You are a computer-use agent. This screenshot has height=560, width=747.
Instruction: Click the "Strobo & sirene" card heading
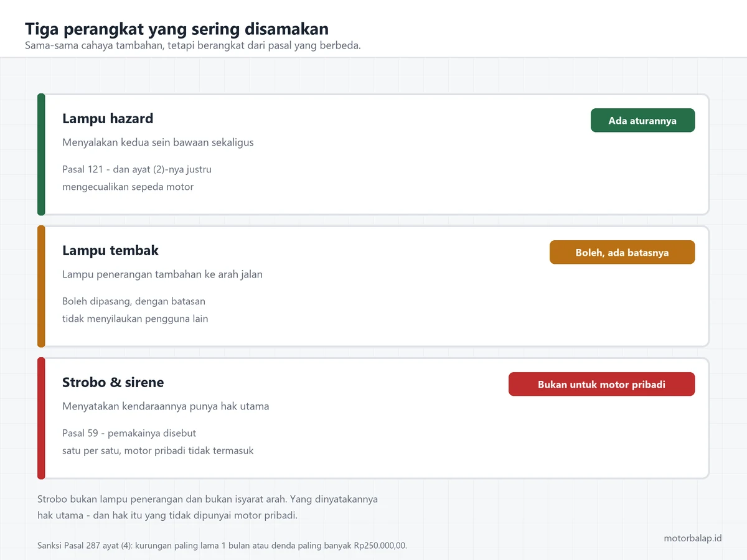pyautogui.click(x=113, y=383)
